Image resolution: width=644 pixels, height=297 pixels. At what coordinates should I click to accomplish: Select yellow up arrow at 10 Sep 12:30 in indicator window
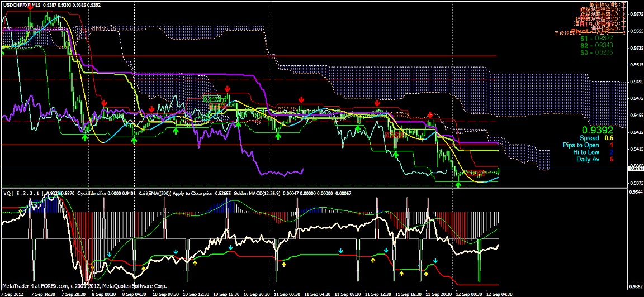click(195, 264)
